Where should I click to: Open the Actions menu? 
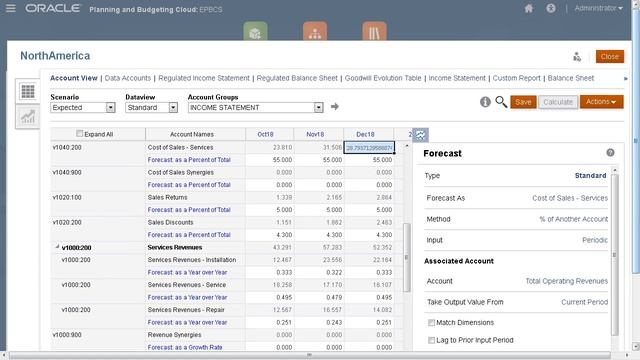tap(601, 102)
